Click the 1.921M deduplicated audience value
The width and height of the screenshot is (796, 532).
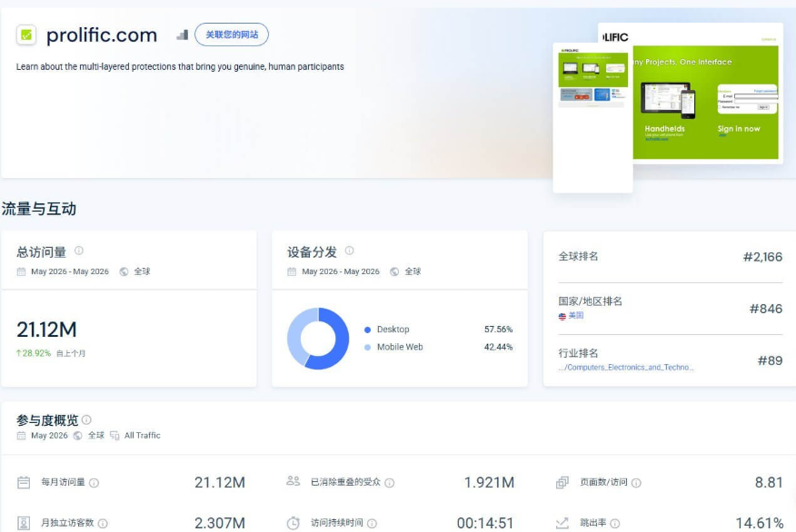point(490,482)
